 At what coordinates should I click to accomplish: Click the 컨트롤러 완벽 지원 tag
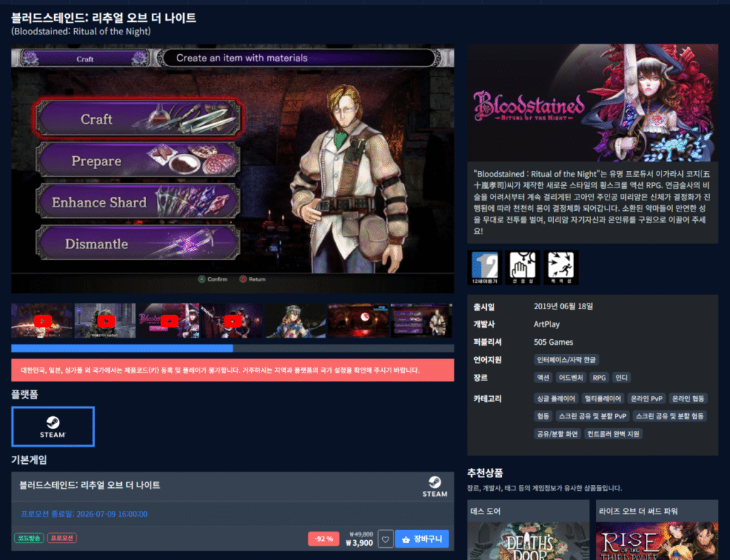[x=613, y=434]
